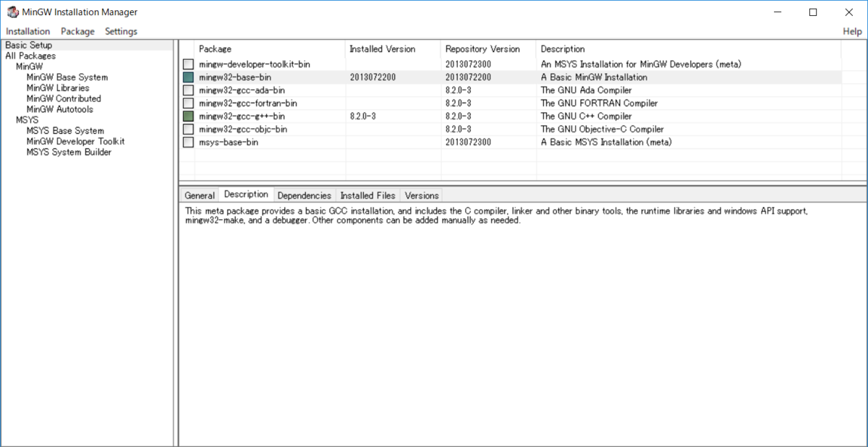Select the MinGW tree node

point(29,67)
